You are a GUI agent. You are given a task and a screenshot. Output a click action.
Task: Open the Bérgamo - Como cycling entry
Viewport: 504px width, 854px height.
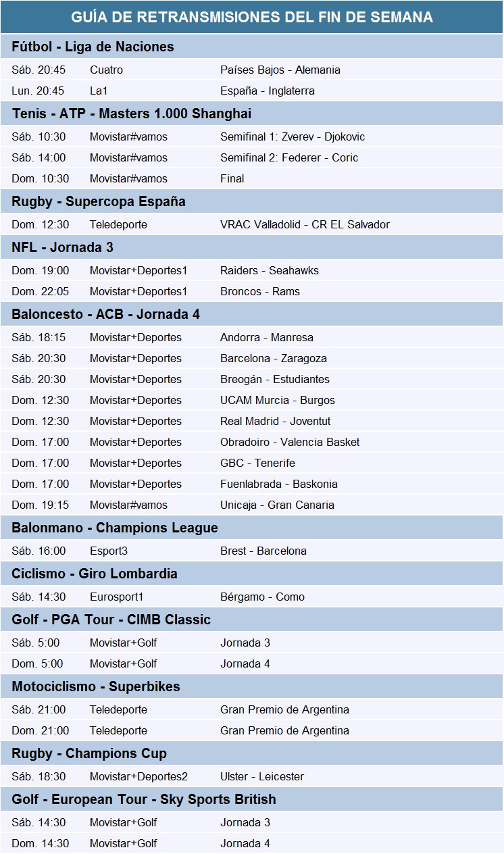point(262,597)
